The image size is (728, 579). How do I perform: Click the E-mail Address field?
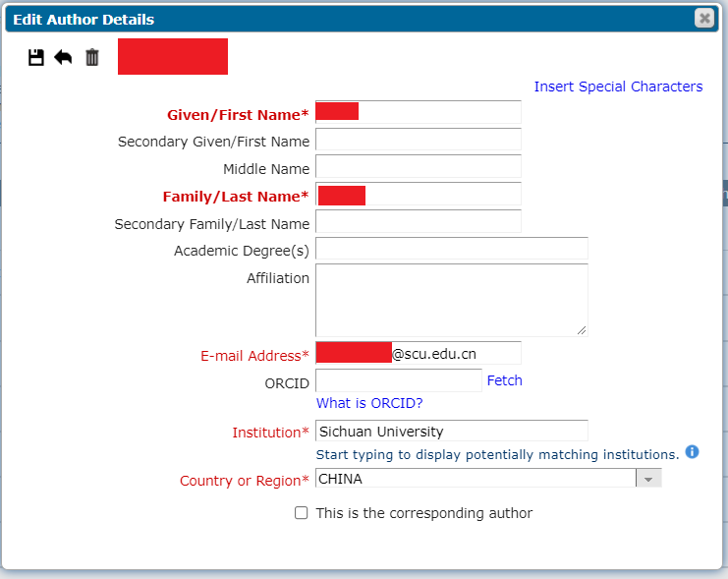coord(456,353)
